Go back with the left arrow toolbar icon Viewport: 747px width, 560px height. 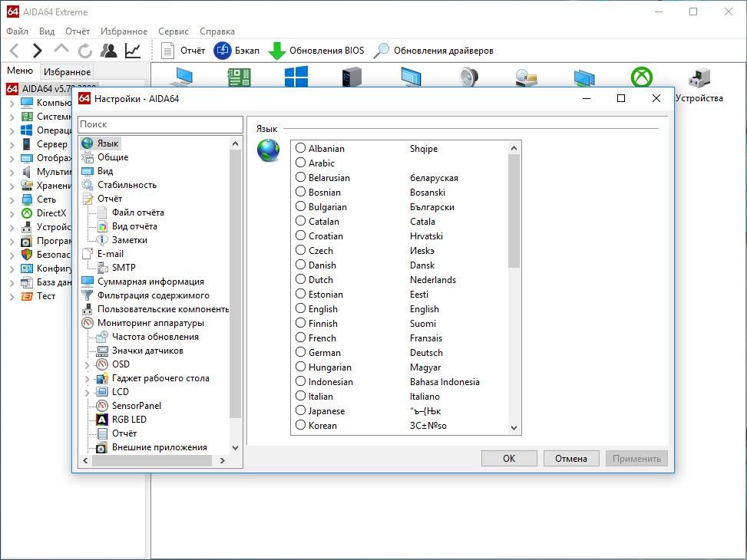coord(15,51)
